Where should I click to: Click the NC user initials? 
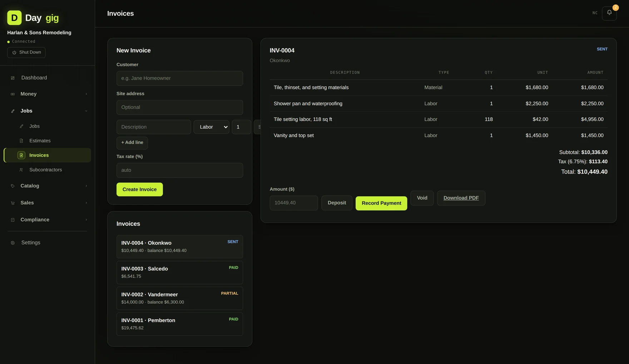coord(595,13)
